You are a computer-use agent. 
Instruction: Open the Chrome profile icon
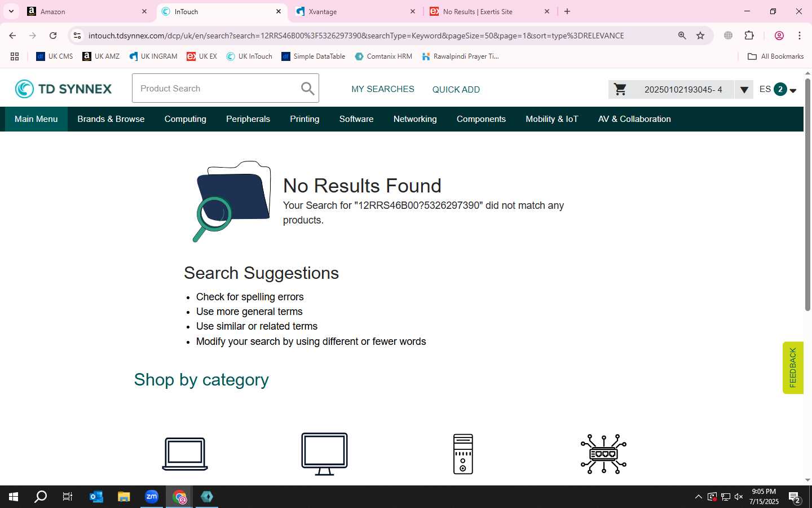779,36
